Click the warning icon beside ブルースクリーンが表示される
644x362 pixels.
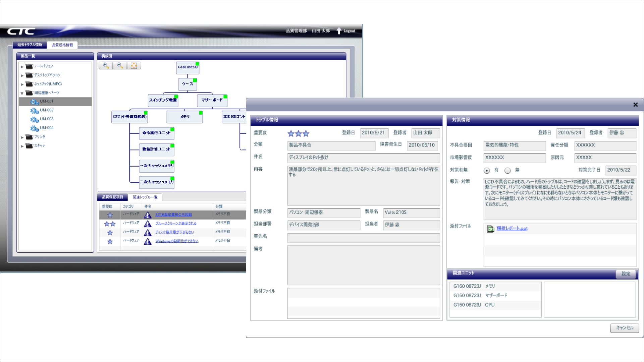(x=148, y=224)
